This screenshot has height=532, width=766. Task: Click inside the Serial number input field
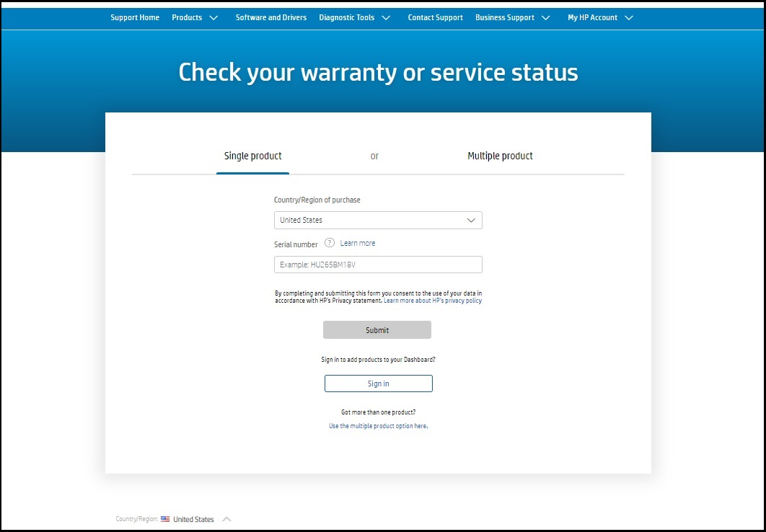click(x=377, y=264)
